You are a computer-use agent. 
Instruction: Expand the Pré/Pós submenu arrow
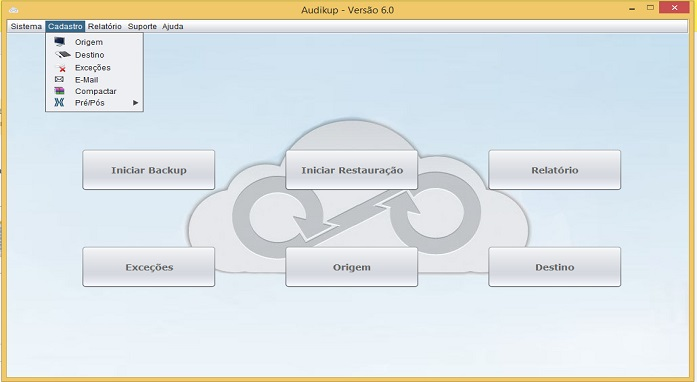coord(136,103)
